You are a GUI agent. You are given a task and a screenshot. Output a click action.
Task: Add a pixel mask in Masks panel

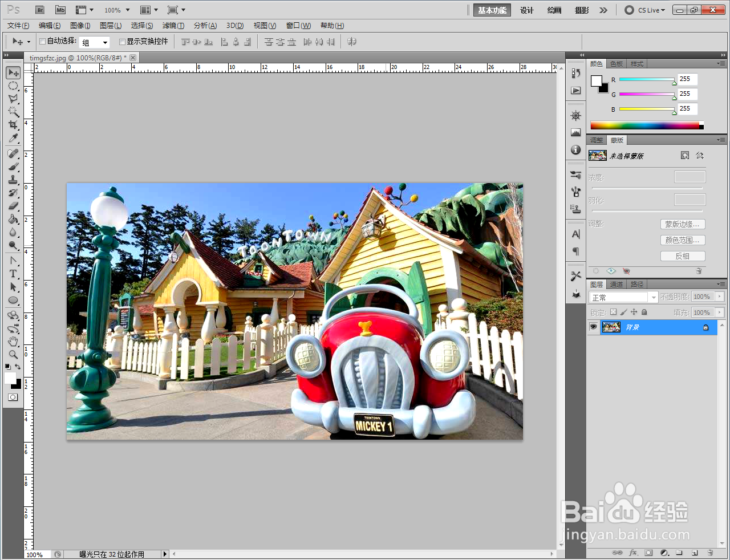(x=685, y=156)
